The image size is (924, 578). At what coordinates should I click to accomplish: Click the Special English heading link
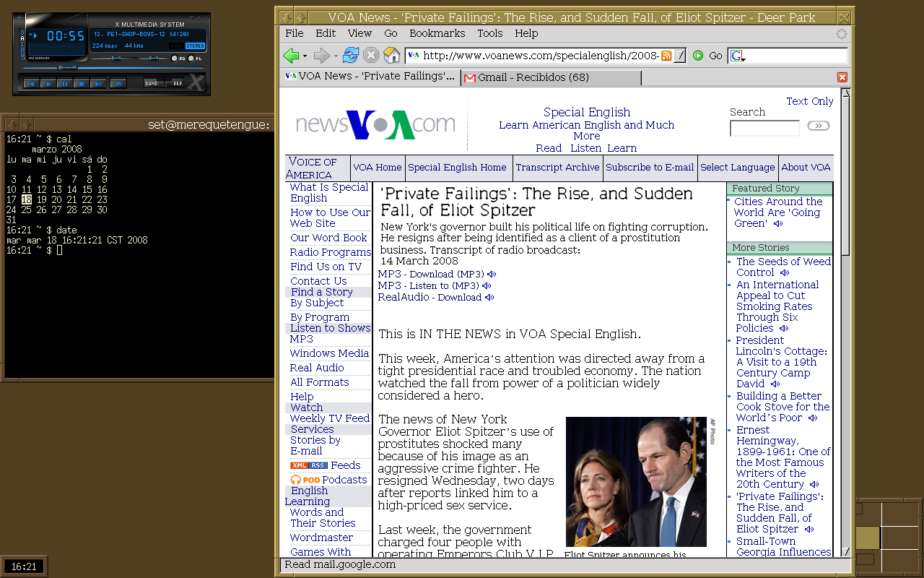(x=587, y=112)
